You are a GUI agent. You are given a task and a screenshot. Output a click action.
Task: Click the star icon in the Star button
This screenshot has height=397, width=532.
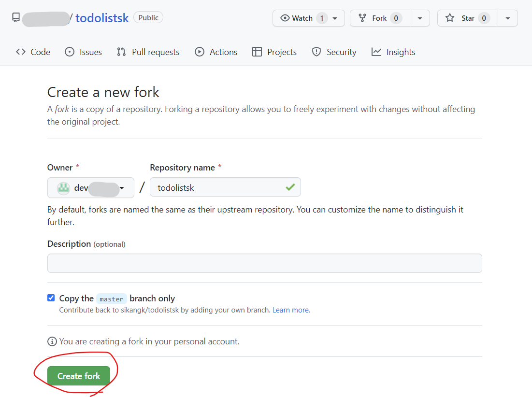pos(450,18)
